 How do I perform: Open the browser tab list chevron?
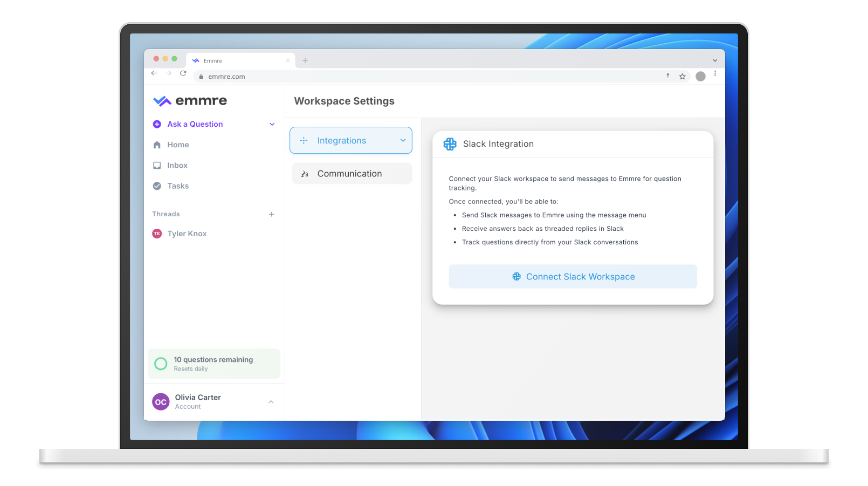[x=715, y=60]
